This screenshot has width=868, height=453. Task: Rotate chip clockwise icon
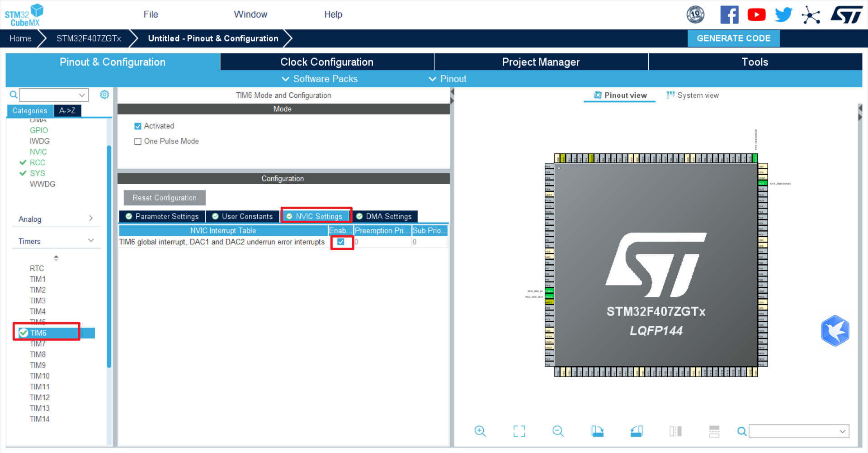pyautogui.click(x=597, y=431)
